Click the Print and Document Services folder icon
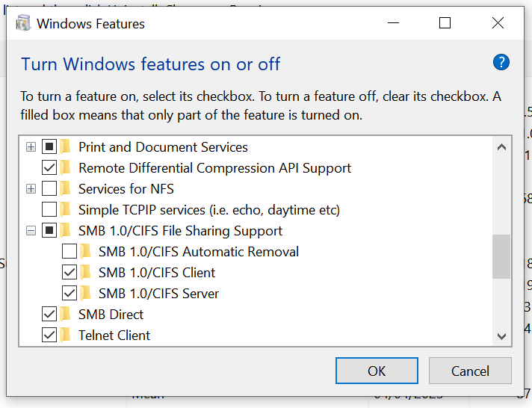The height and width of the screenshot is (408, 532). [66, 146]
